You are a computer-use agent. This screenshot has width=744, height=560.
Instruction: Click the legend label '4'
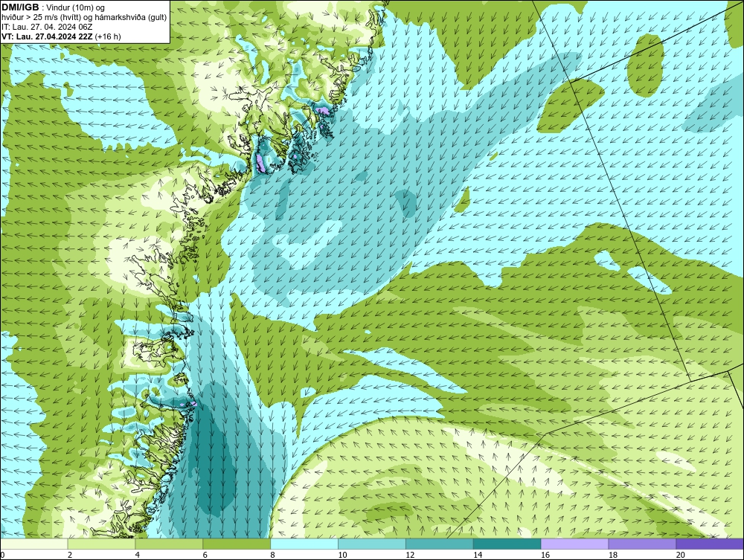138,555
